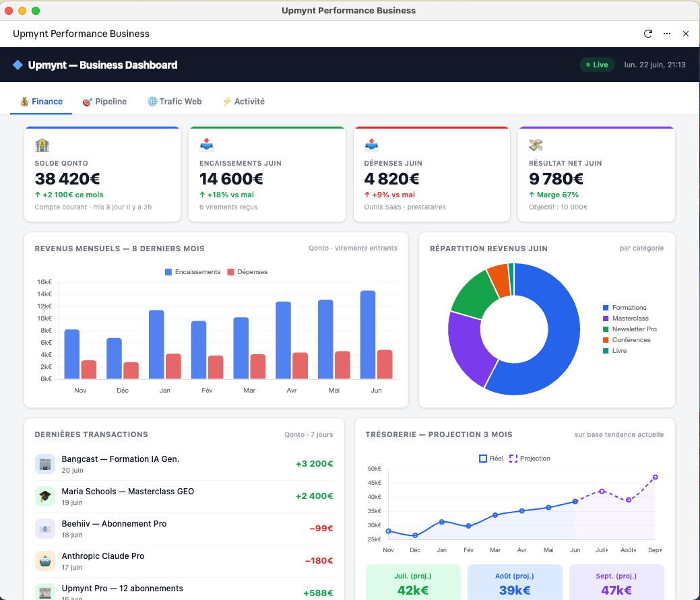
Task: Click the reload icon in title bar
Action: 647,34
